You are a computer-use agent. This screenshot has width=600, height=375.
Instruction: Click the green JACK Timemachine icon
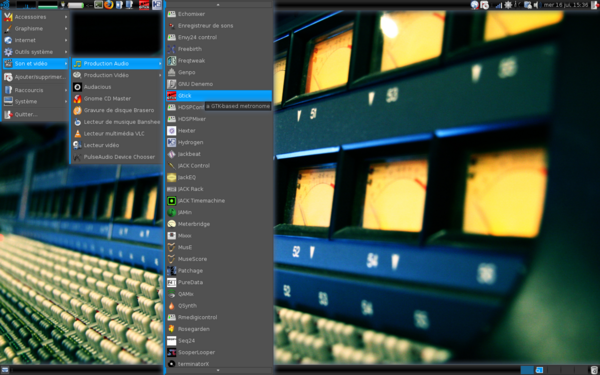click(171, 201)
